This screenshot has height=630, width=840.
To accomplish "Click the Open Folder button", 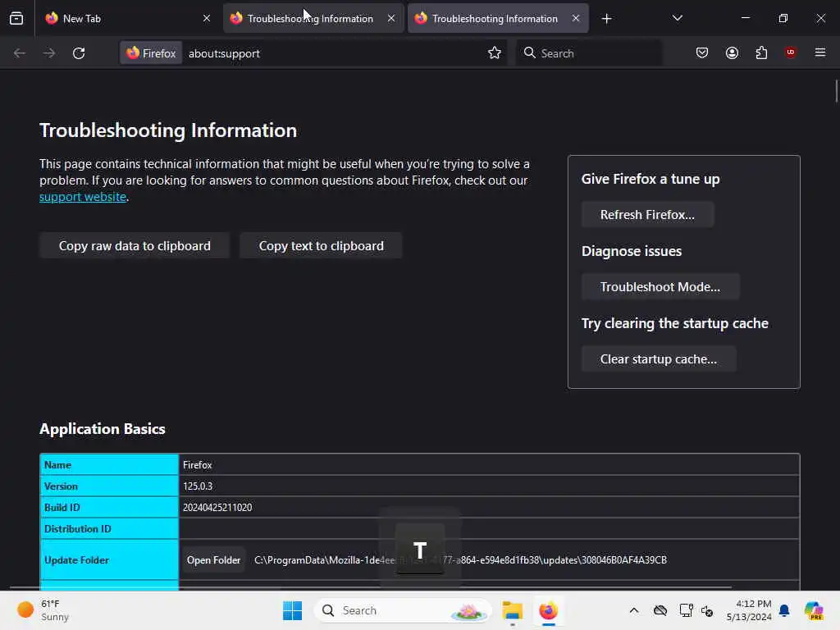I will pos(213,560).
